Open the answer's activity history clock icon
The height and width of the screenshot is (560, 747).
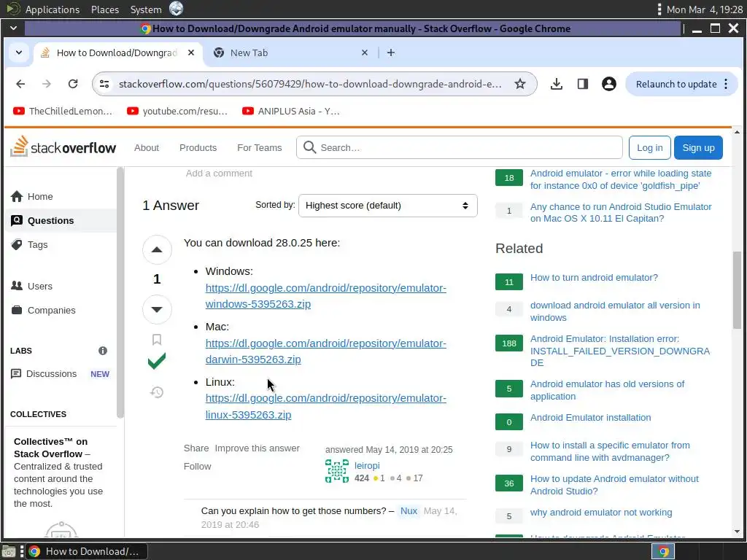pyautogui.click(x=157, y=392)
